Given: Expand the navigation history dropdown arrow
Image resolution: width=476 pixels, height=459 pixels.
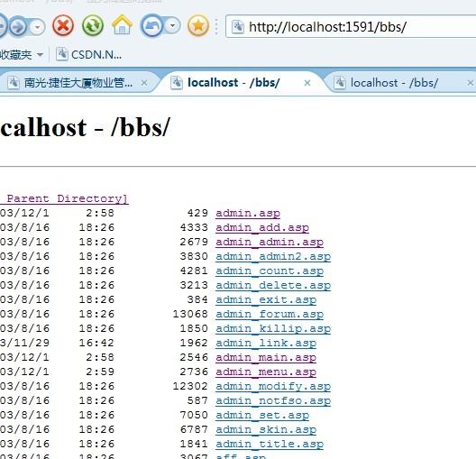Looking at the screenshot, I should coord(37,27).
